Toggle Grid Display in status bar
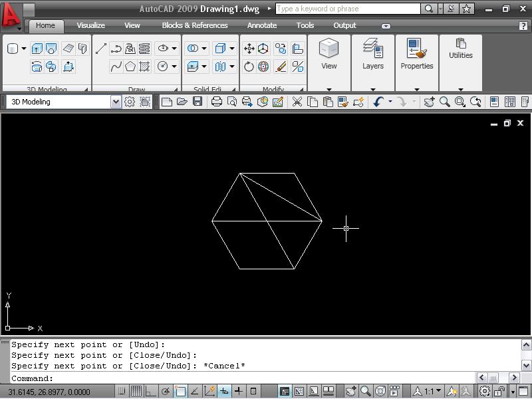Viewport: 532px width, 399px height. point(136,391)
